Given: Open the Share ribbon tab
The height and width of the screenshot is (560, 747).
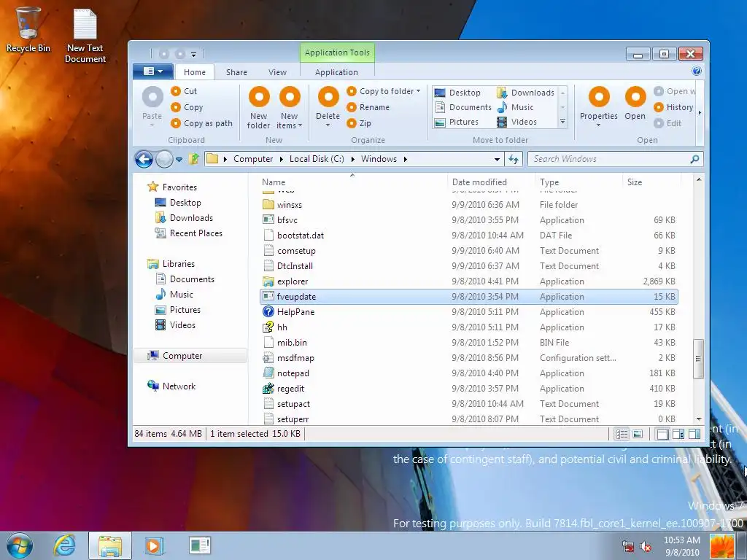Looking at the screenshot, I should 237,72.
